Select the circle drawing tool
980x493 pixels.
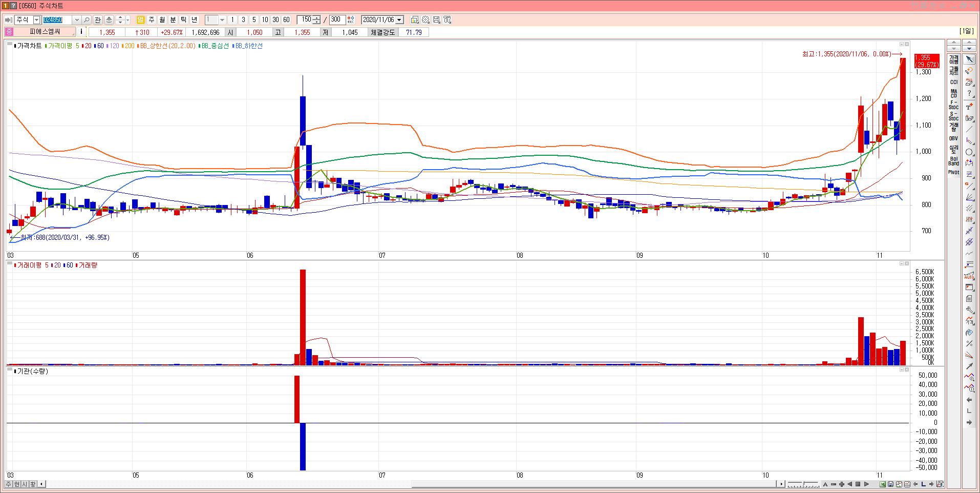969,152
